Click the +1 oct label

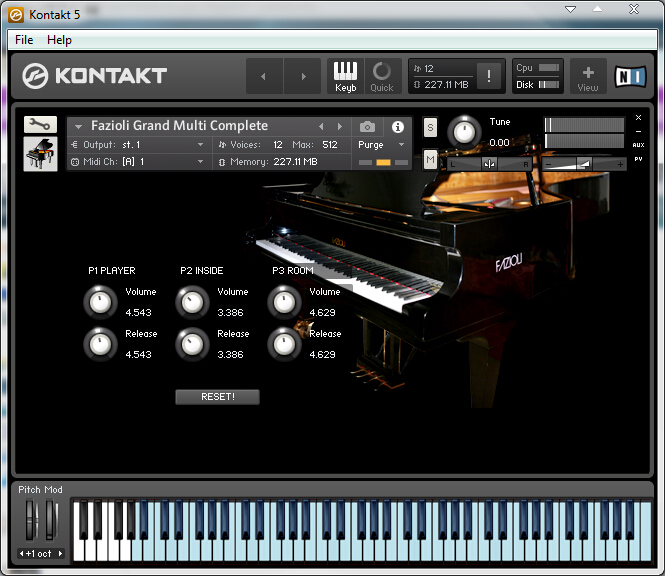(39, 554)
